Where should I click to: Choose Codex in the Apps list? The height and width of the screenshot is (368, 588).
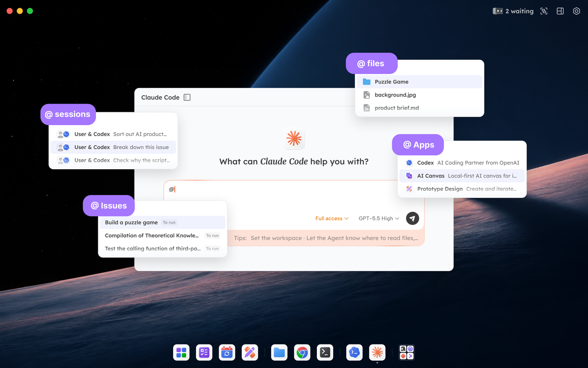462,163
